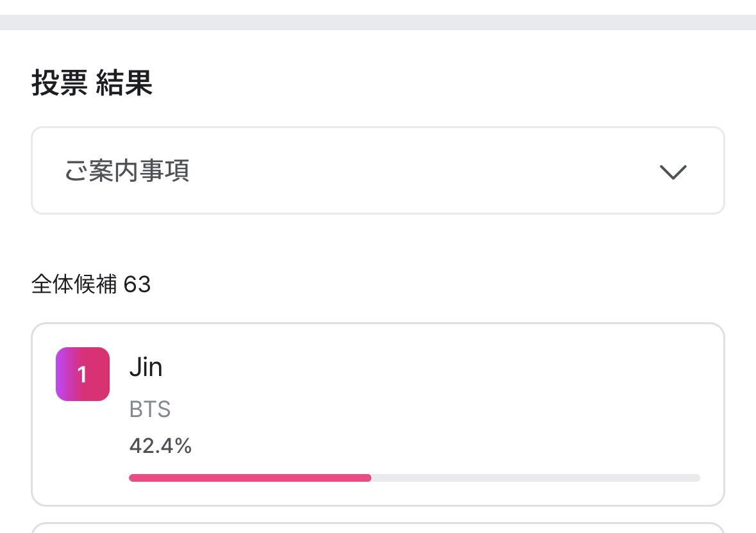Click the word 投票 in the heading
Image resolution: width=756 pixels, height=533 pixels.
coord(59,84)
